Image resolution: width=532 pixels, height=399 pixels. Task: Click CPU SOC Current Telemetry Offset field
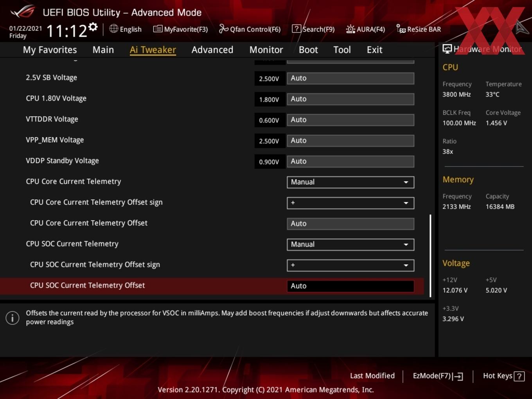[350, 286]
